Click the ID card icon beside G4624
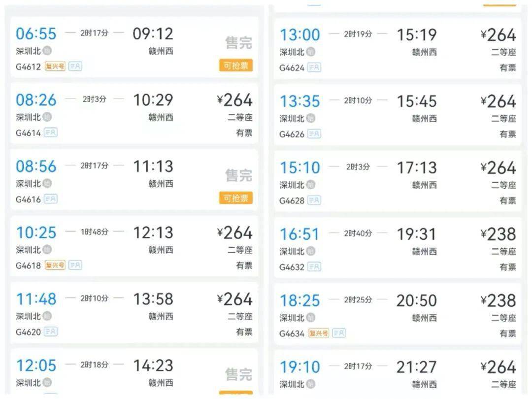The width and height of the screenshot is (532, 399). 314,67
